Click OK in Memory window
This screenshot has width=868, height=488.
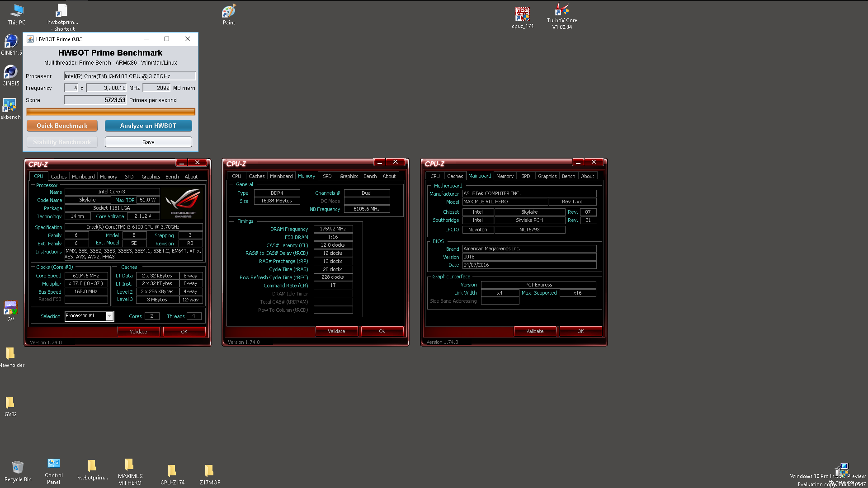pyautogui.click(x=382, y=331)
